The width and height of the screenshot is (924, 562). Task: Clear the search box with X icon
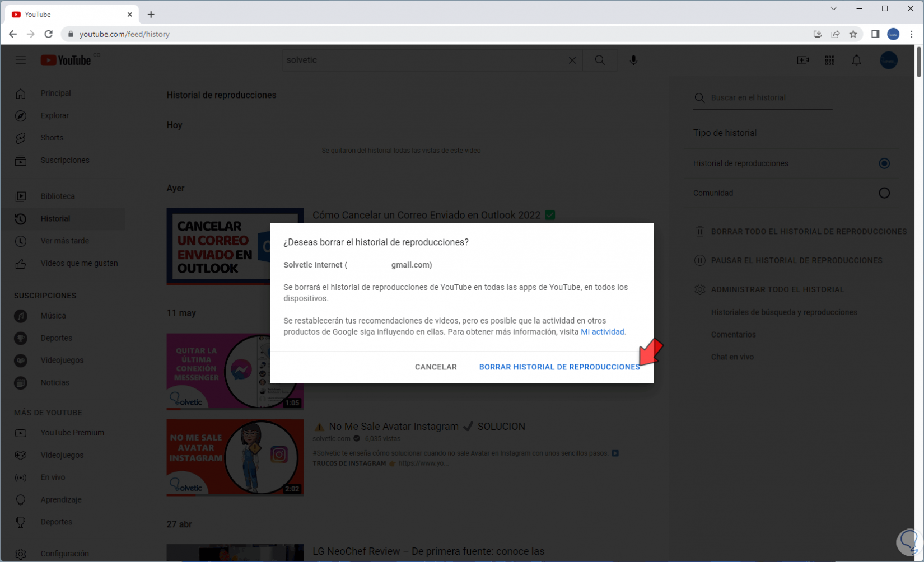(572, 60)
